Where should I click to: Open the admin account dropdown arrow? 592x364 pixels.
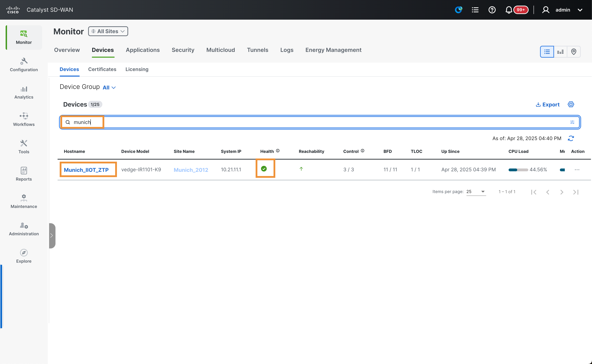click(x=580, y=10)
